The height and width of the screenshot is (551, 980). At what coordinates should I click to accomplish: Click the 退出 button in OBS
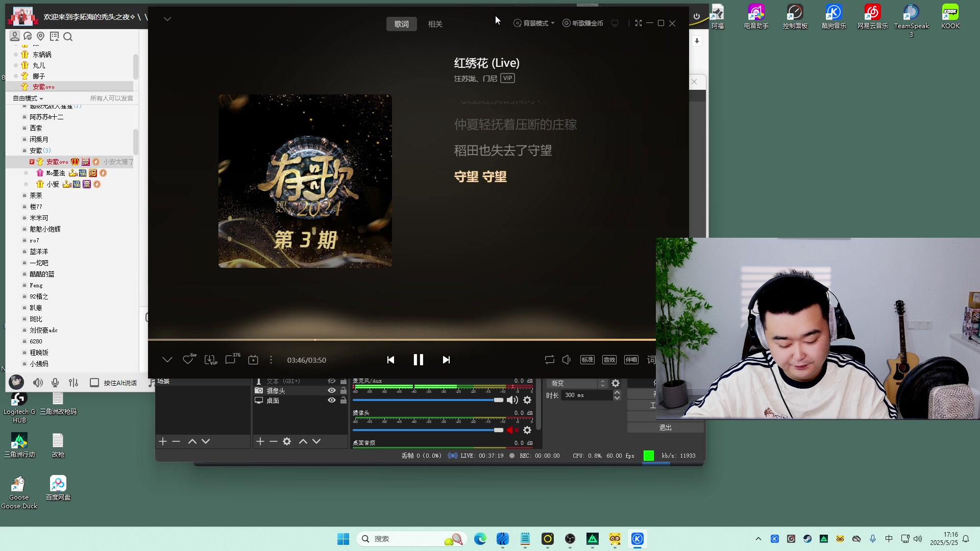point(666,428)
